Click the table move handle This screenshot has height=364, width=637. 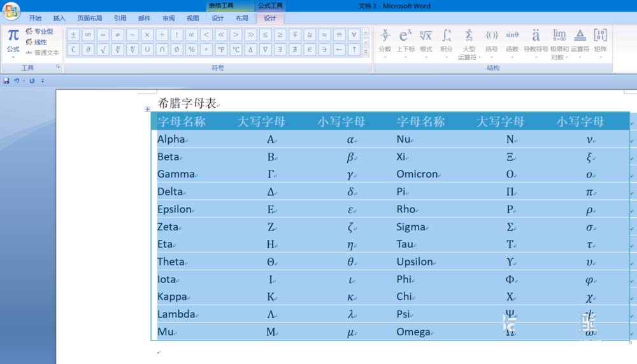tap(148, 109)
